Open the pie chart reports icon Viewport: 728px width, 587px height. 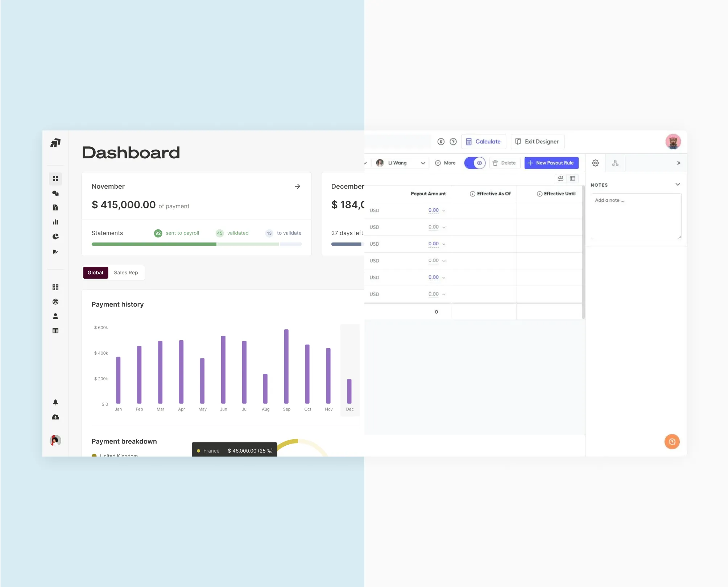tap(55, 237)
